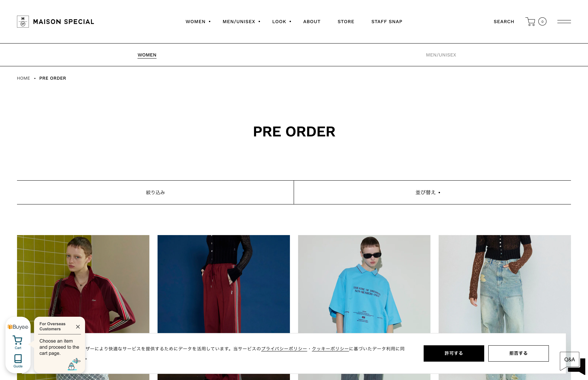
Task: Open the hamburger menu lines icon
Action: click(564, 21)
